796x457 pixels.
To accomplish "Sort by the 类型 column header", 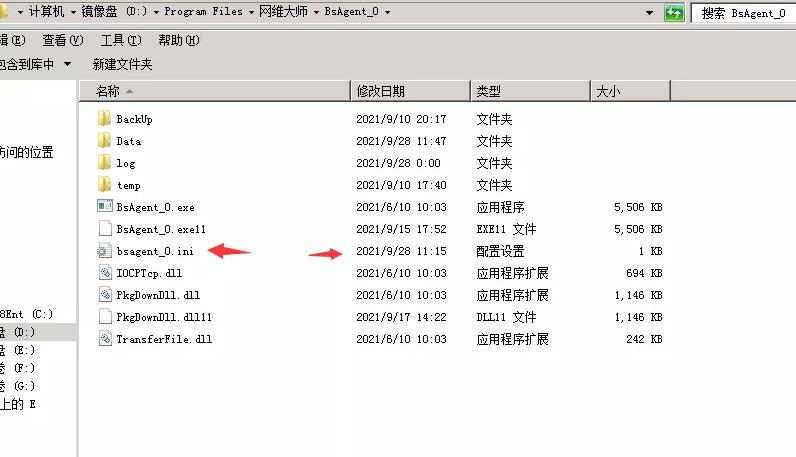I will pyautogui.click(x=530, y=91).
